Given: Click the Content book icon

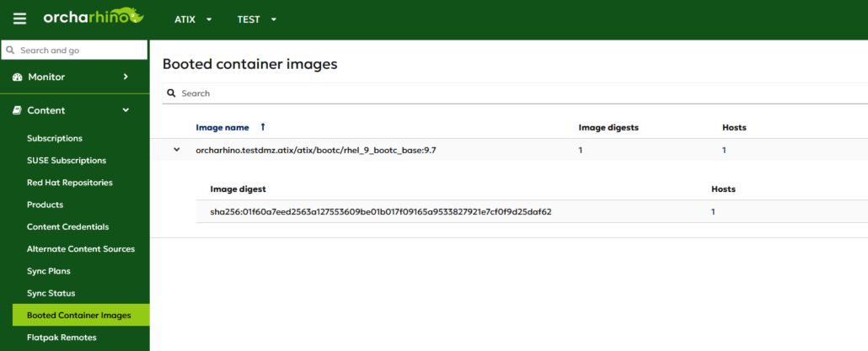Looking at the screenshot, I should 17,110.
